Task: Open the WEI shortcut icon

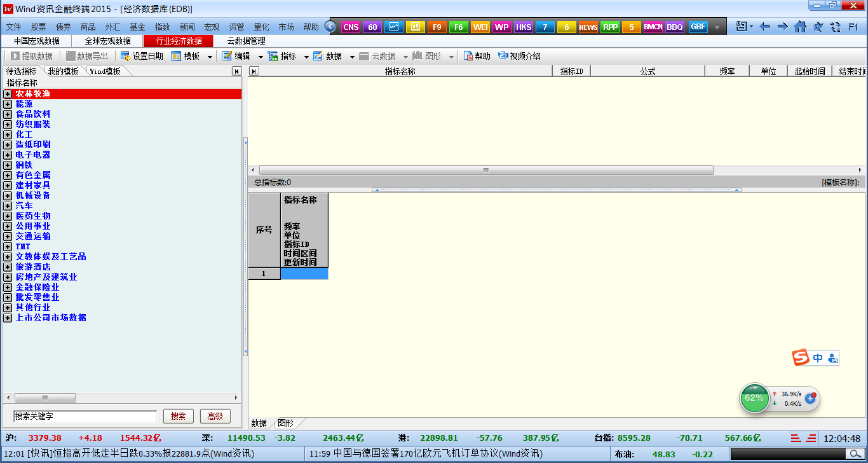Action: pos(480,27)
